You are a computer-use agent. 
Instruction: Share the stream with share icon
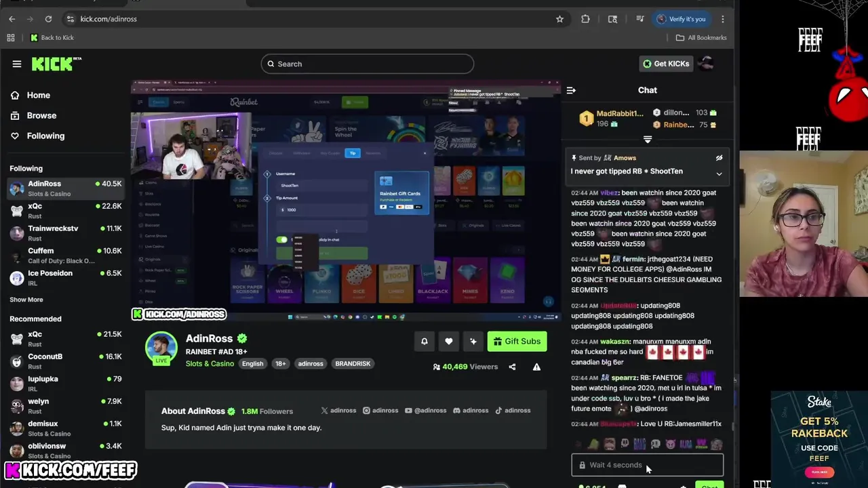(x=512, y=367)
